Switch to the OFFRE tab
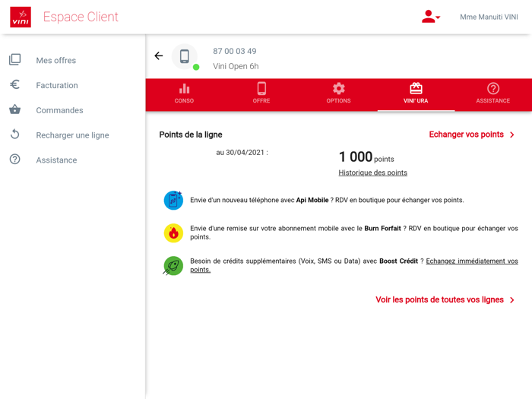 tap(261, 94)
